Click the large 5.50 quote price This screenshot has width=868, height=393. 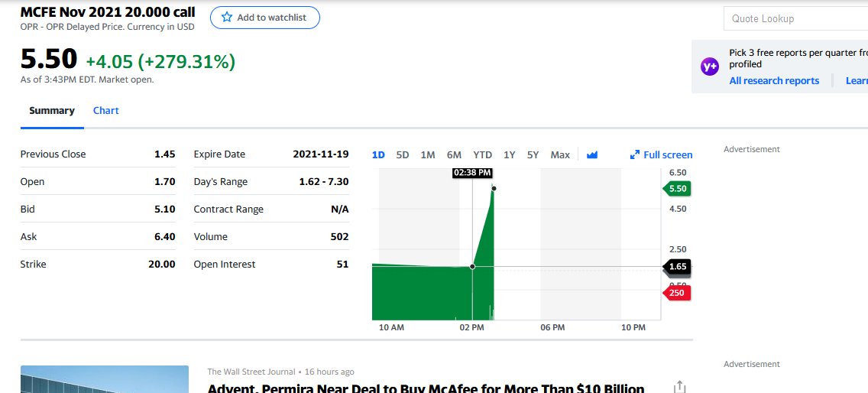49,59
